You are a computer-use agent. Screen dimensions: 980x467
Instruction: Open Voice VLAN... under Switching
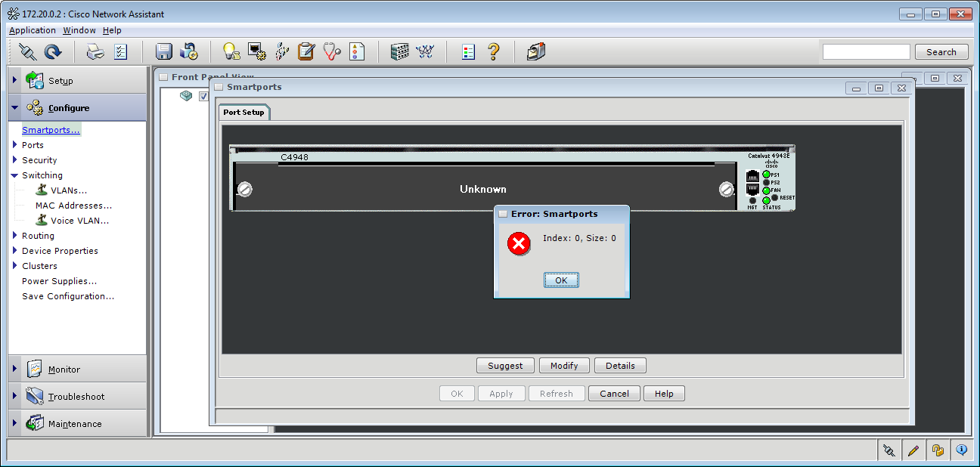click(80, 221)
